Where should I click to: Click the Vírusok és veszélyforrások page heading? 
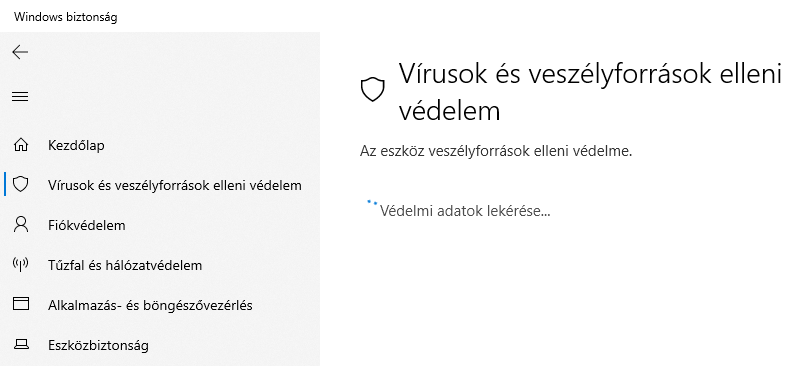(x=590, y=92)
